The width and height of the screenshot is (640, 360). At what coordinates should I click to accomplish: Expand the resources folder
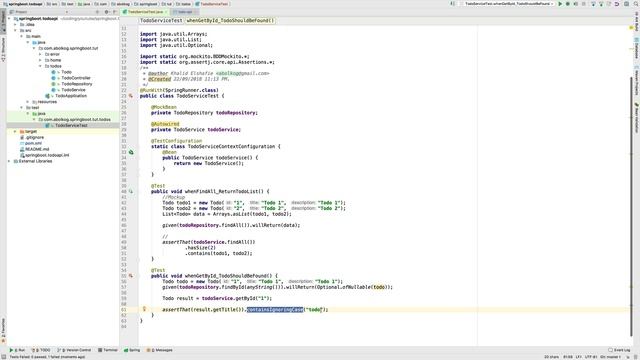point(28,102)
